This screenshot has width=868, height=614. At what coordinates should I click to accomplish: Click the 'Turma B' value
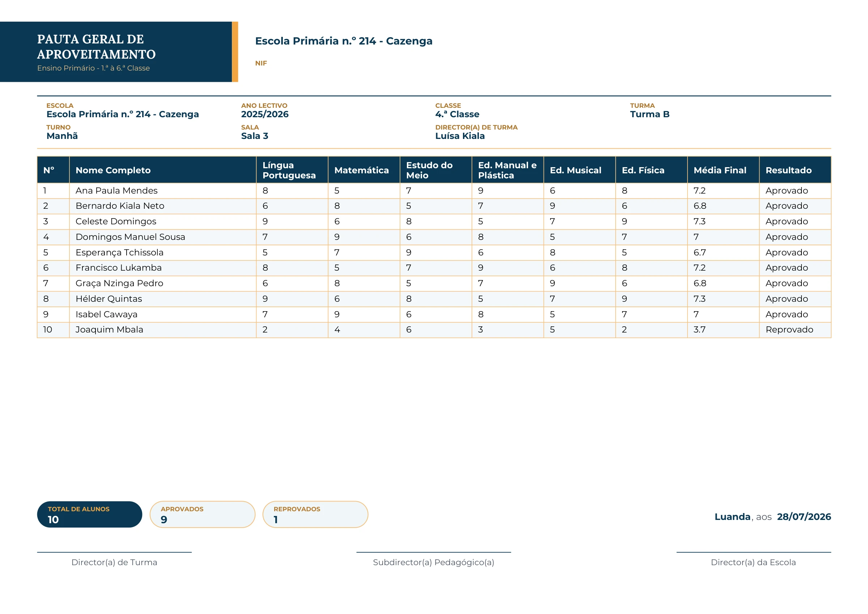[650, 114]
